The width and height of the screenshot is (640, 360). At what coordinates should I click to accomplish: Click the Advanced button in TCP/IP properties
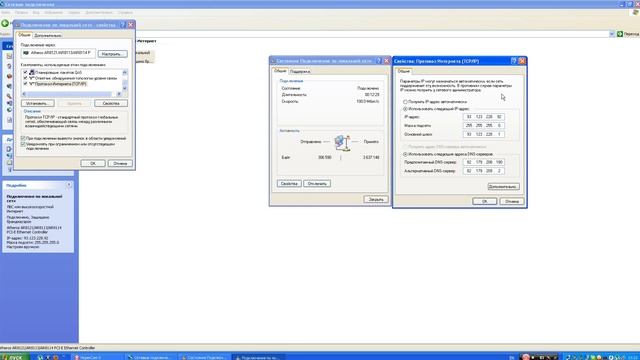(504, 187)
